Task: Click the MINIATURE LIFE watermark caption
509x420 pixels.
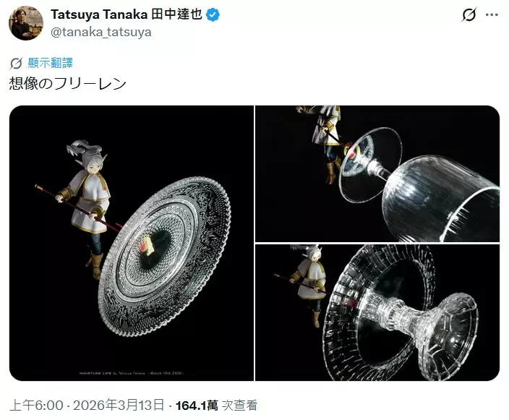Action: click(x=132, y=373)
